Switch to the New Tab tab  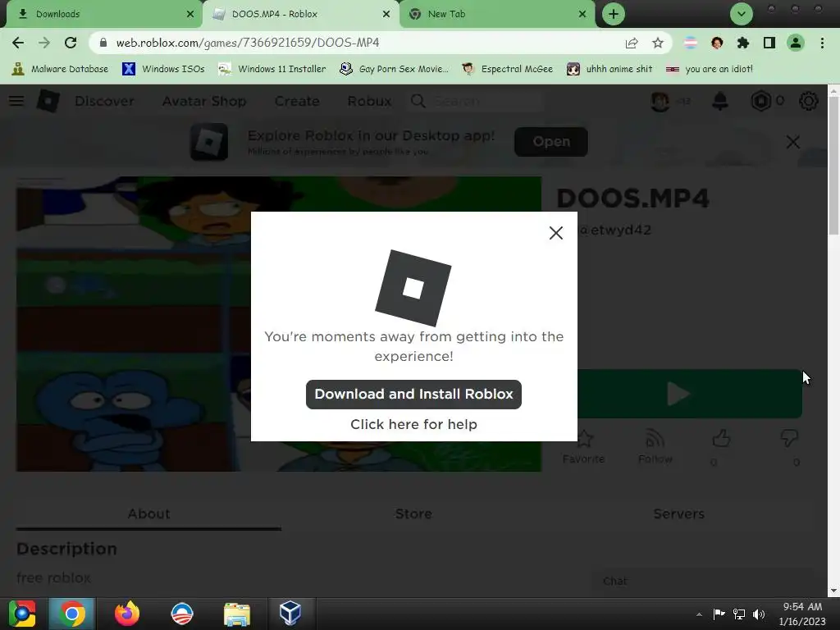point(497,14)
